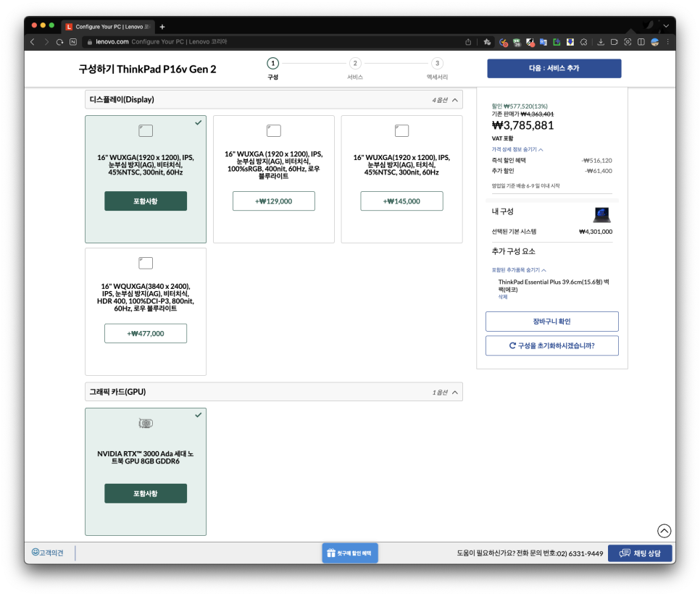Screen dimensions: 700x596
Task: Click the gift icon discount banner
Action: pos(350,553)
